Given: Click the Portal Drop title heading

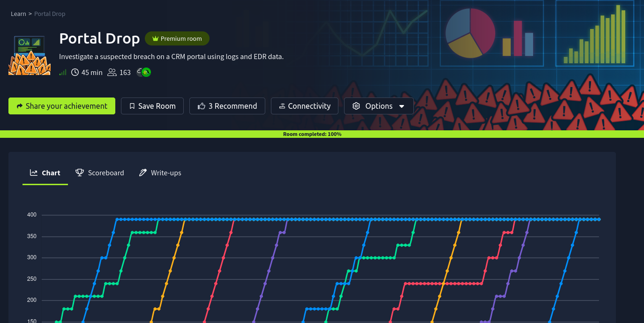Looking at the screenshot, I should (99, 38).
